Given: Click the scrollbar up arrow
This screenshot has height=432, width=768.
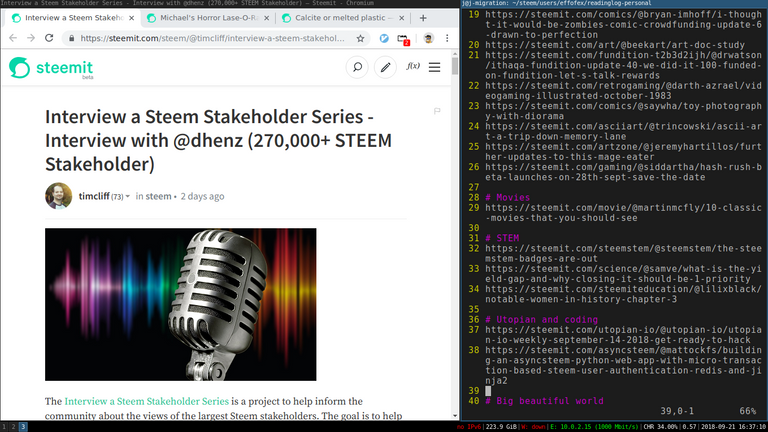Looking at the screenshot, I should tap(455, 54).
